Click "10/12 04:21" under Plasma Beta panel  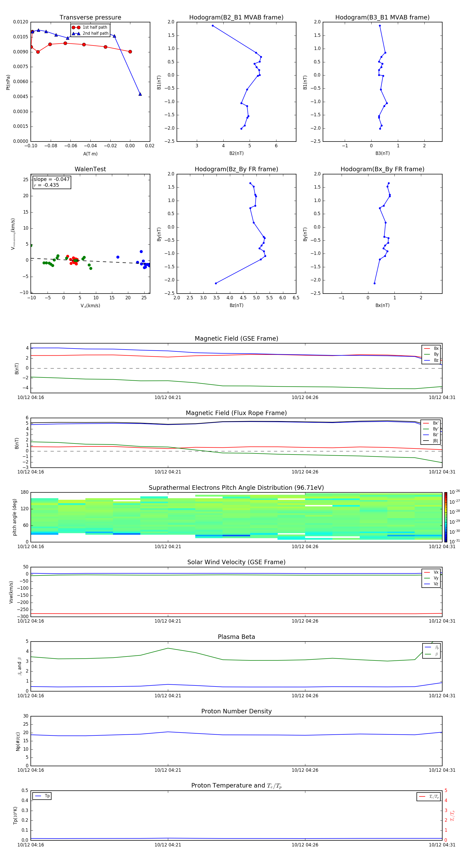(168, 696)
